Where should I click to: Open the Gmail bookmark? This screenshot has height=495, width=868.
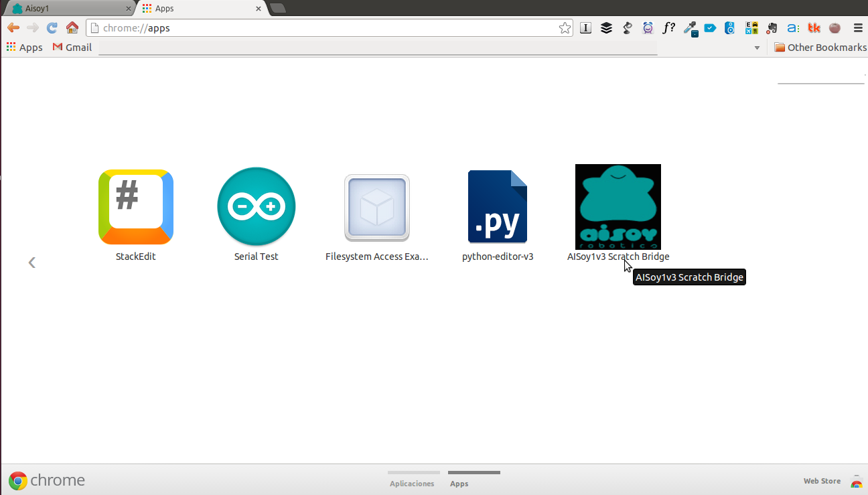[x=72, y=47]
